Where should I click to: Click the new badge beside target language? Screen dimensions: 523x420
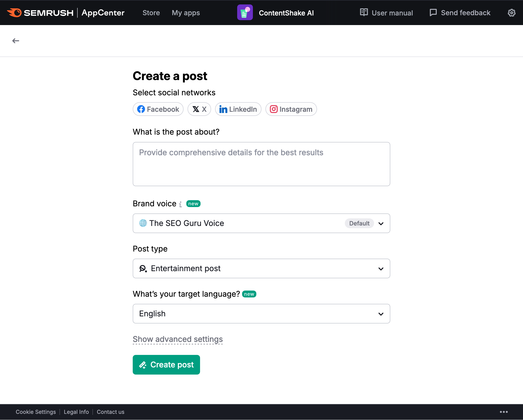coord(249,294)
